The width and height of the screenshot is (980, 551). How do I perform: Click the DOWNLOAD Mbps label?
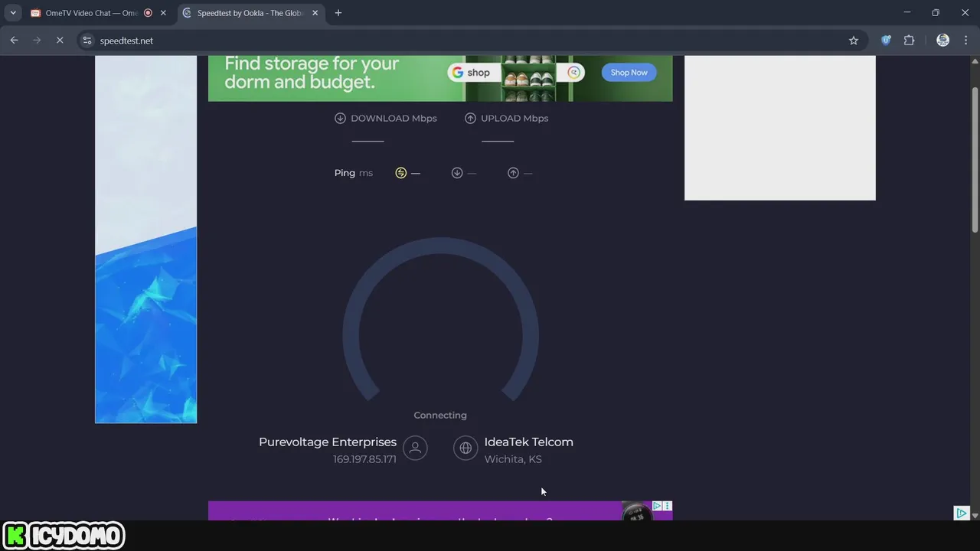click(394, 118)
